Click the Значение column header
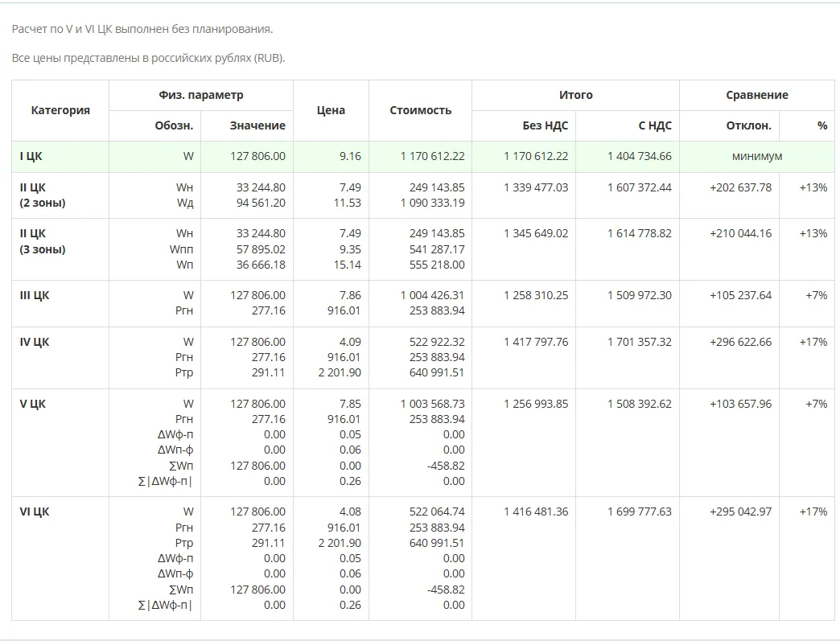Screen dimensions: 840x641 coord(257,125)
